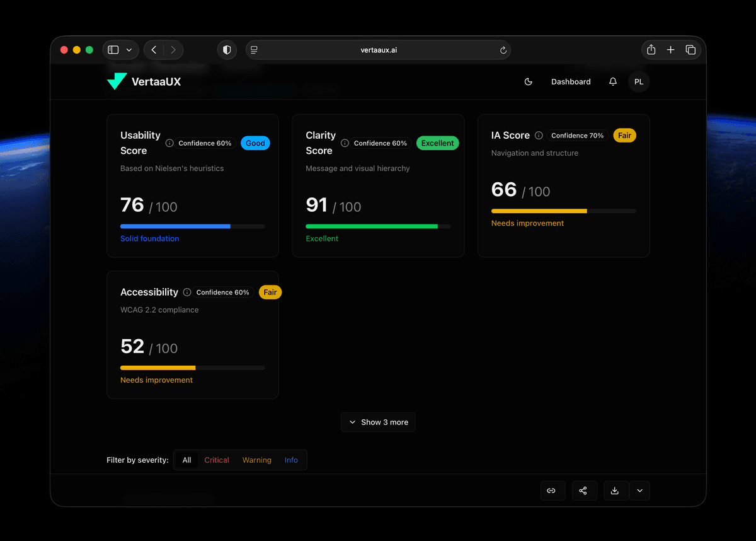This screenshot has width=756, height=541.
Task: Copy the report link using the link icon
Action: pos(553,491)
